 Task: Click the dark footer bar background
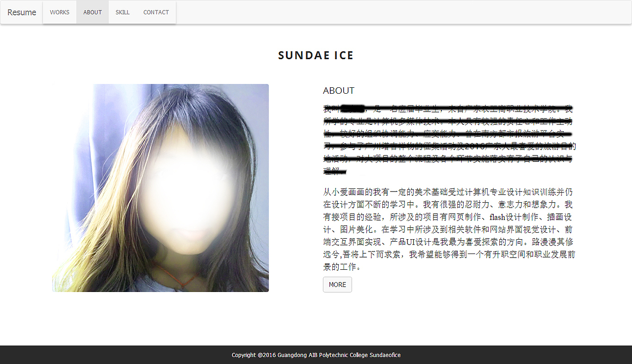pyautogui.click(x=518, y=355)
